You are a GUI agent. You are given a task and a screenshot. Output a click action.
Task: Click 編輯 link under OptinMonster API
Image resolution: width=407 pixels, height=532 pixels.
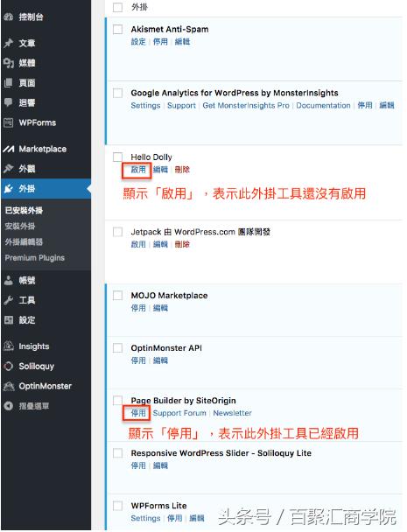pyautogui.click(x=160, y=360)
